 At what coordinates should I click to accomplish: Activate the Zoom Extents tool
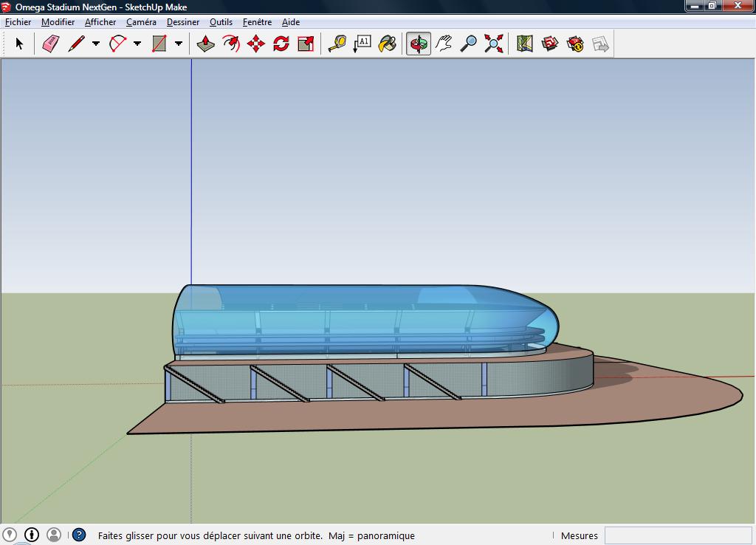click(x=494, y=44)
